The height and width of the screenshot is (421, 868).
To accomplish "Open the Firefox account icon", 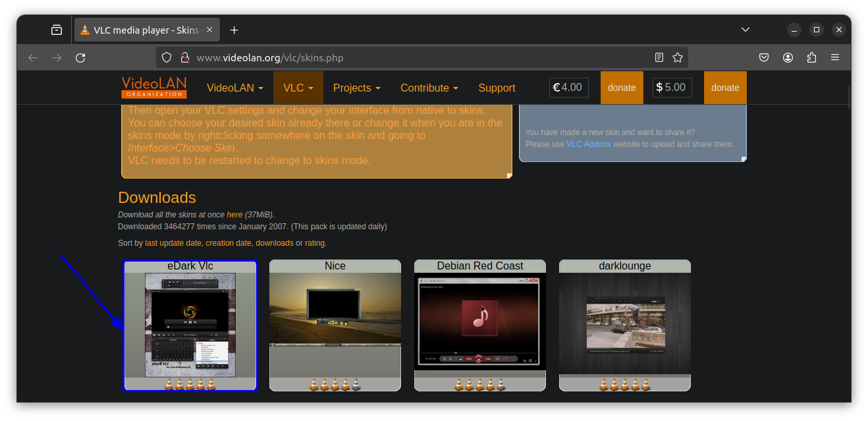I will point(788,57).
